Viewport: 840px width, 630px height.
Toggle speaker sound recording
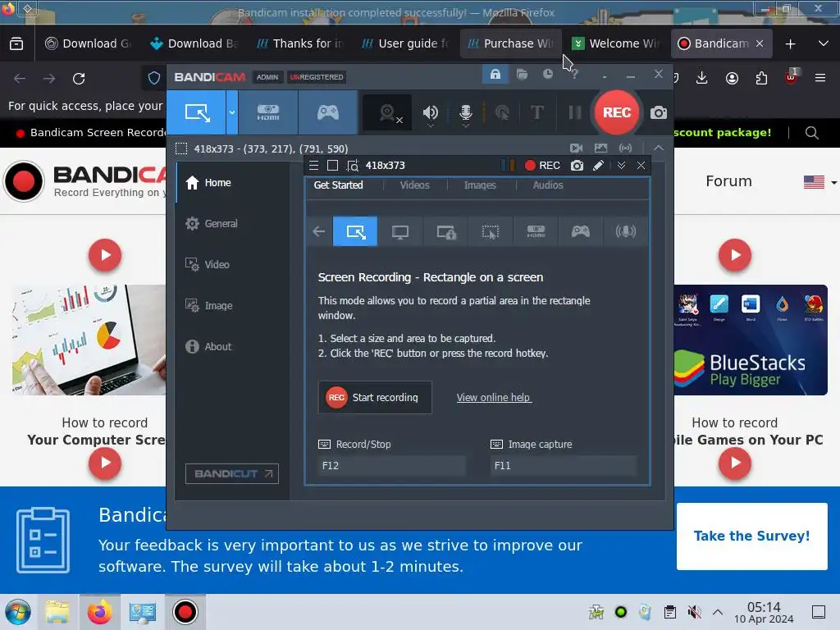(x=430, y=112)
